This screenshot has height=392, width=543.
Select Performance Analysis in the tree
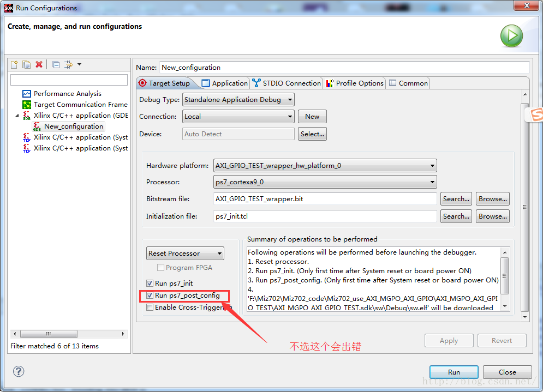(x=68, y=94)
